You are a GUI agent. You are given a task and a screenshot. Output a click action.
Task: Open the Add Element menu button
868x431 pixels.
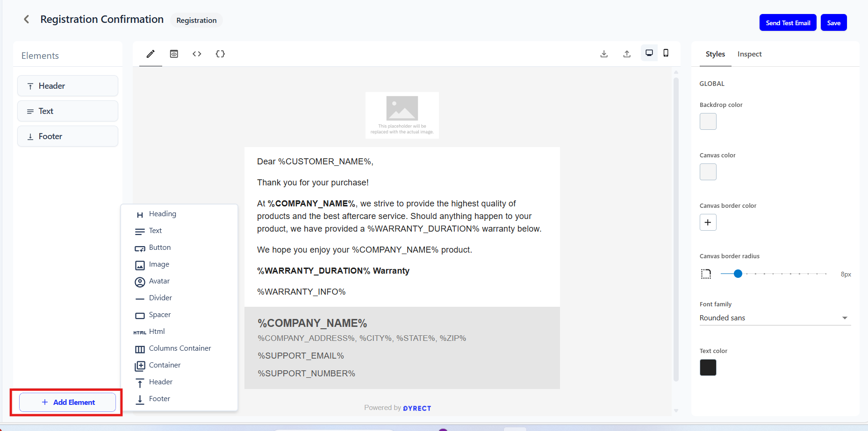67,402
